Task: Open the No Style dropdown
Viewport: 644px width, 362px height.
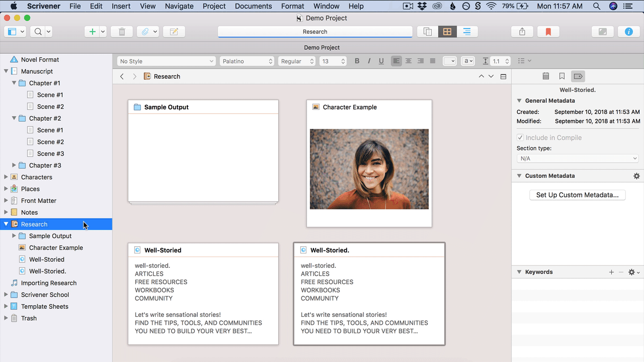Action: coord(166,61)
